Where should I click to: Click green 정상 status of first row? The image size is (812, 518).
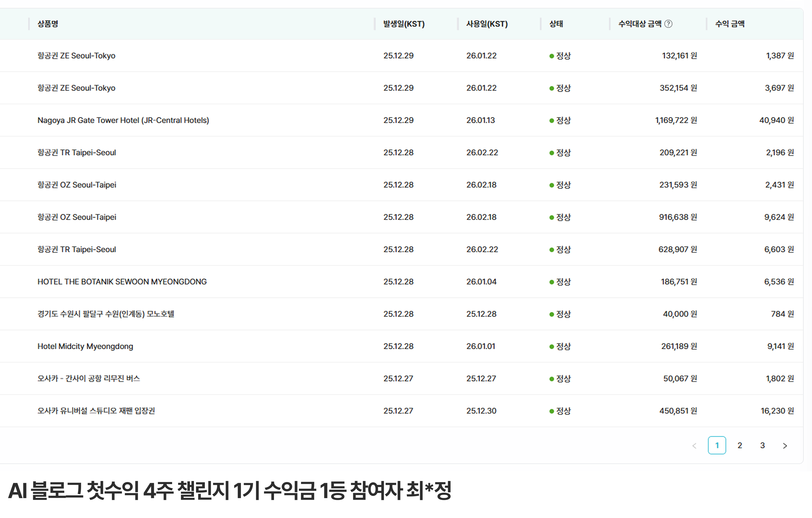coord(560,56)
